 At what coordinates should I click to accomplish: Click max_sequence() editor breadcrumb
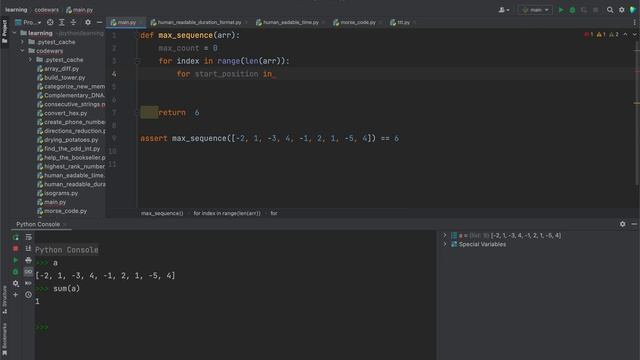click(162, 213)
